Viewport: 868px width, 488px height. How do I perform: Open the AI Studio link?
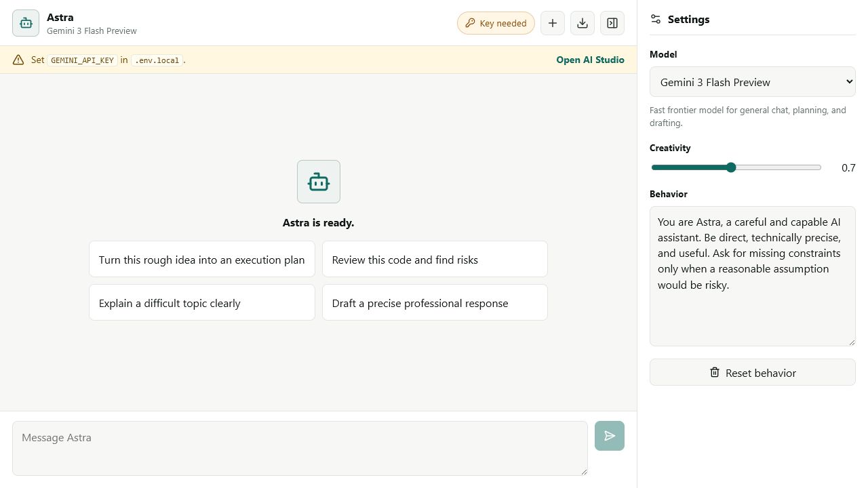click(590, 60)
